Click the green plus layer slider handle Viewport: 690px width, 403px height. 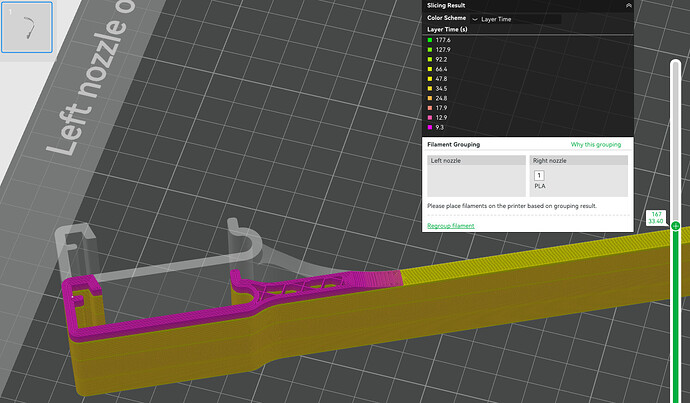(x=676, y=226)
